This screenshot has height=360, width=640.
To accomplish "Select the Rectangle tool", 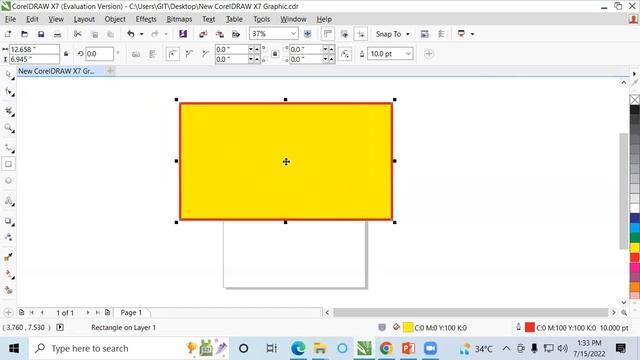I will [x=9, y=164].
